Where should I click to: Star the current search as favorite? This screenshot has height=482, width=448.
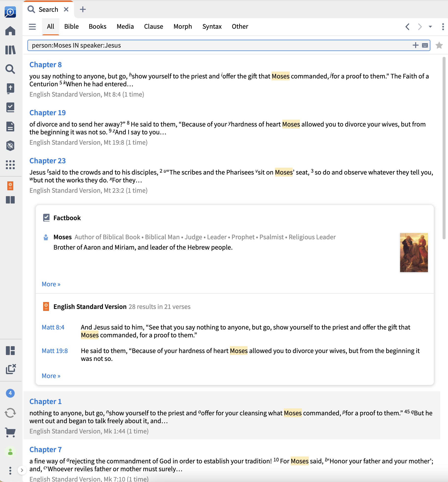439,45
